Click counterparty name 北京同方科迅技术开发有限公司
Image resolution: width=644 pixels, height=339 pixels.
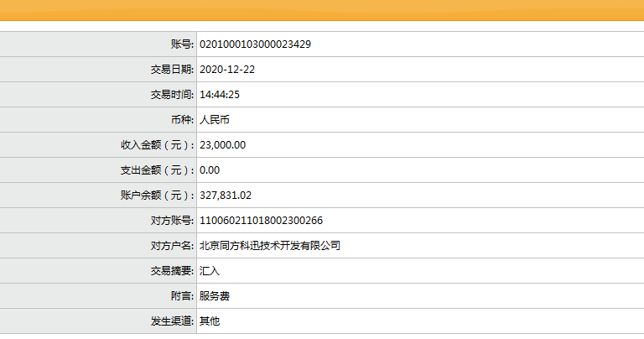tap(270, 246)
